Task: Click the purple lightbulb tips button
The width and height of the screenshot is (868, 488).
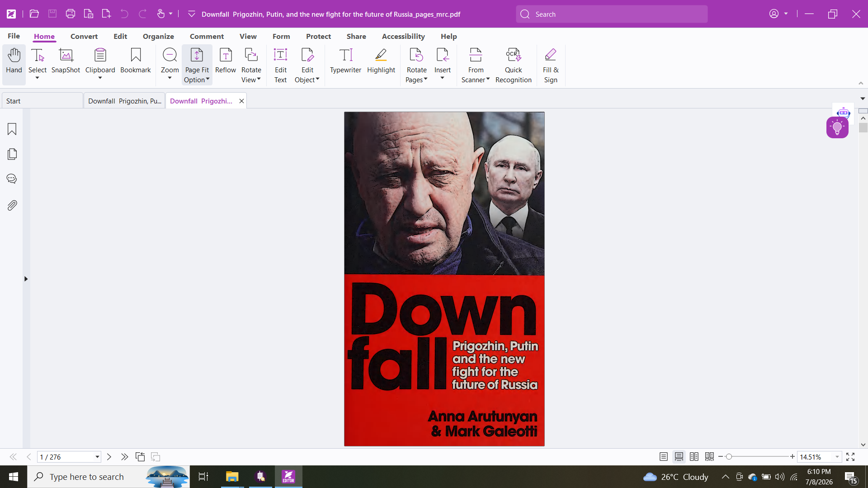Action: tap(837, 128)
